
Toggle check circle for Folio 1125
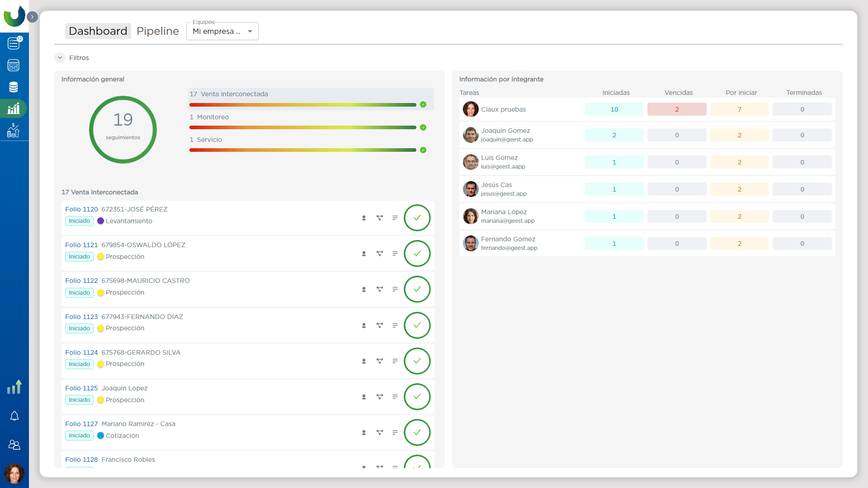[x=417, y=397]
